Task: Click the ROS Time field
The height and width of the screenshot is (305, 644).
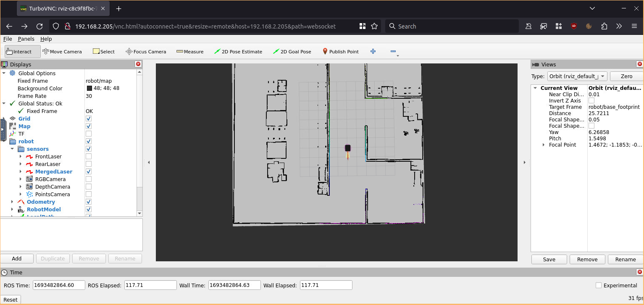Action: (x=59, y=285)
